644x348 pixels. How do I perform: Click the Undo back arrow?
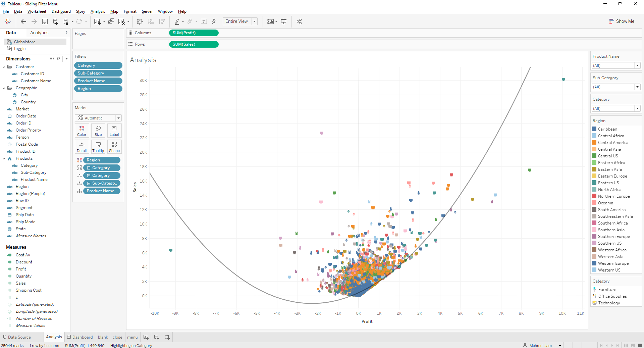click(23, 21)
